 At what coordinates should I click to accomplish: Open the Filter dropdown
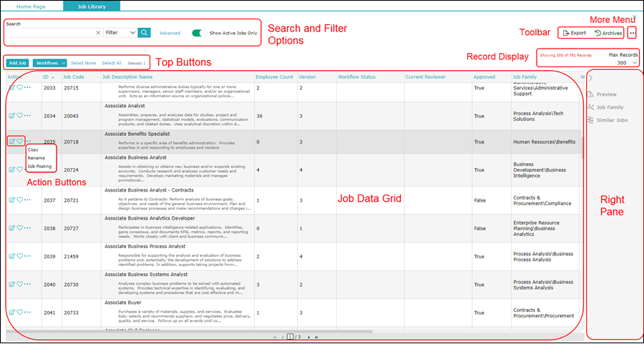(119, 33)
